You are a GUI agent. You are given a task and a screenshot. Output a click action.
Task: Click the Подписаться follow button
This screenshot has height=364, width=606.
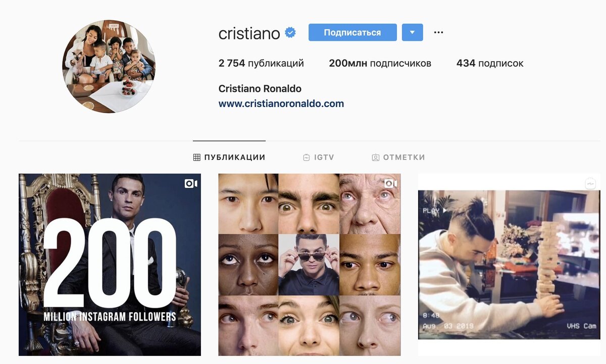point(352,33)
